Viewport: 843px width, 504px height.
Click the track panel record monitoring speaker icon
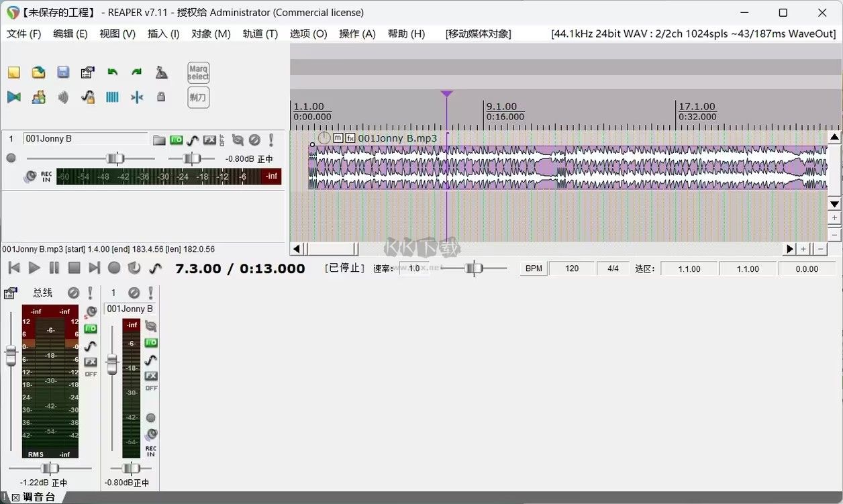click(30, 177)
